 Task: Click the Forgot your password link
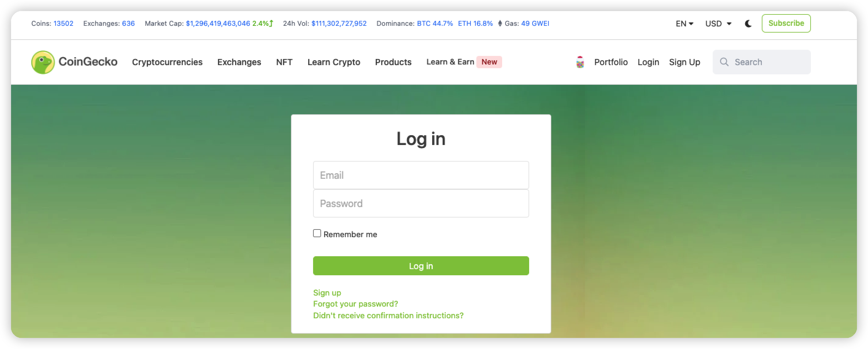[x=355, y=304]
